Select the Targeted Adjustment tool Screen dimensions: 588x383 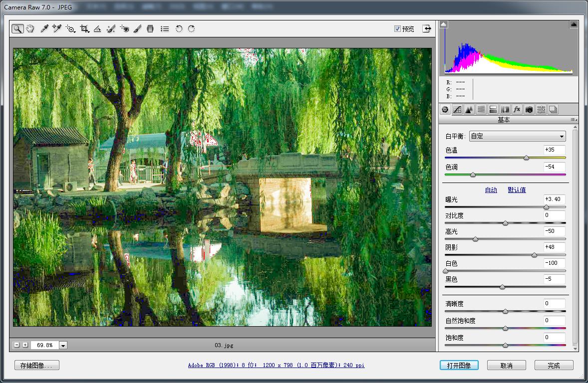tap(70, 29)
